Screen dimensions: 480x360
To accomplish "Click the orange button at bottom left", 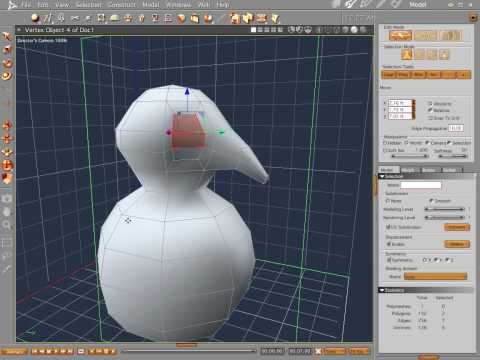I will pos(15,351).
